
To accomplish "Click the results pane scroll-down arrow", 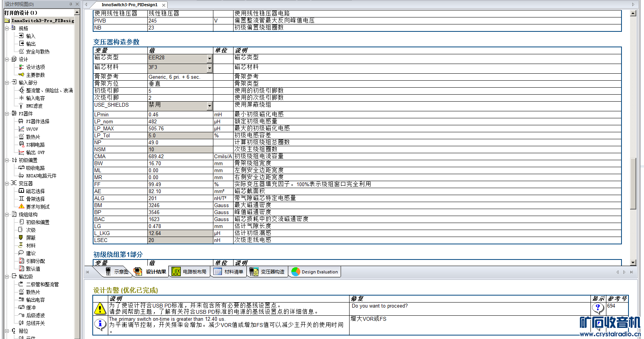I will [633, 263].
